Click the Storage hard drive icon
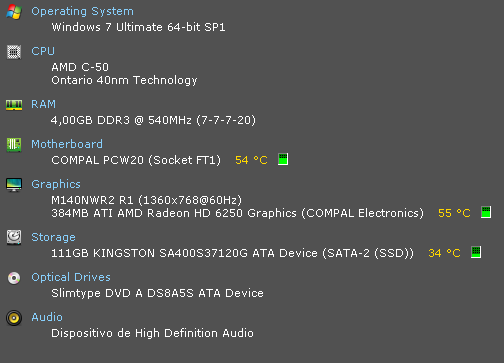Image resolution: width=504 pixels, height=363 pixels. (14, 238)
